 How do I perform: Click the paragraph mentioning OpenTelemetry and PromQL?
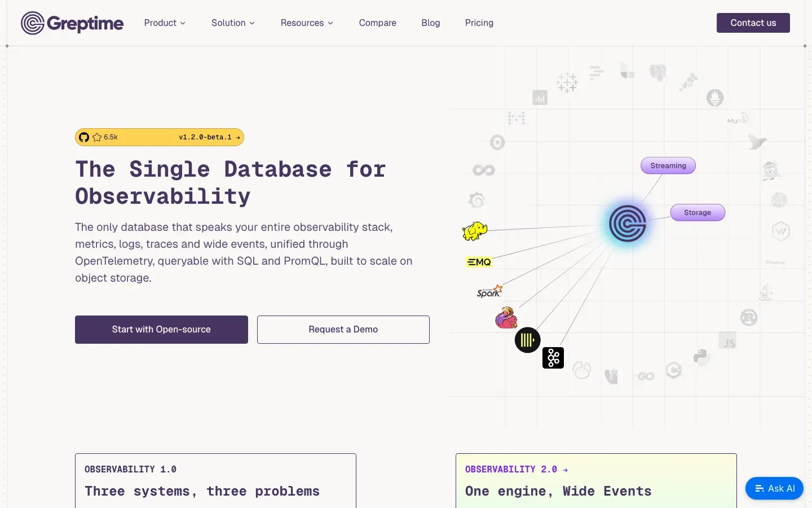[244, 252]
